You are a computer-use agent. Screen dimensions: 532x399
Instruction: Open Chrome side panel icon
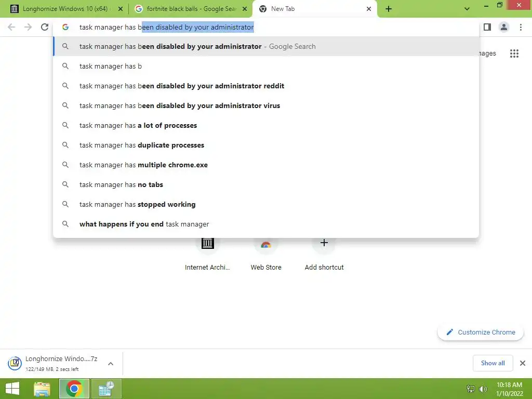[x=487, y=27]
